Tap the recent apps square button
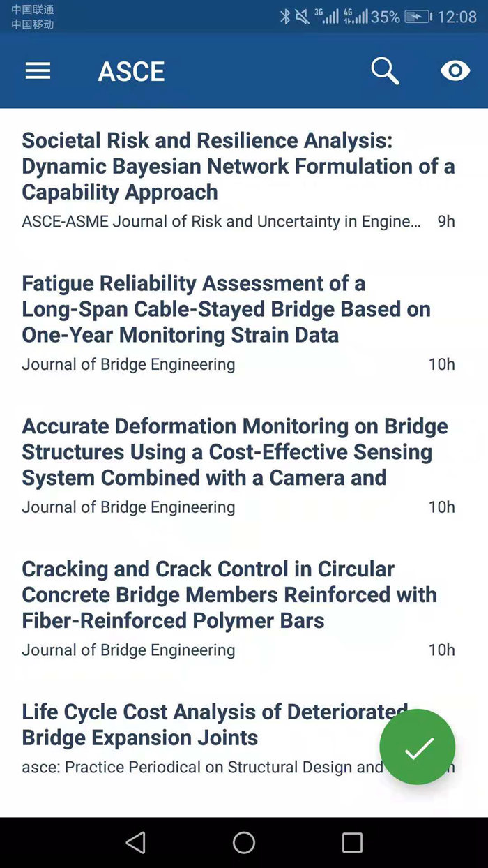This screenshot has height=868, width=488. point(352,842)
